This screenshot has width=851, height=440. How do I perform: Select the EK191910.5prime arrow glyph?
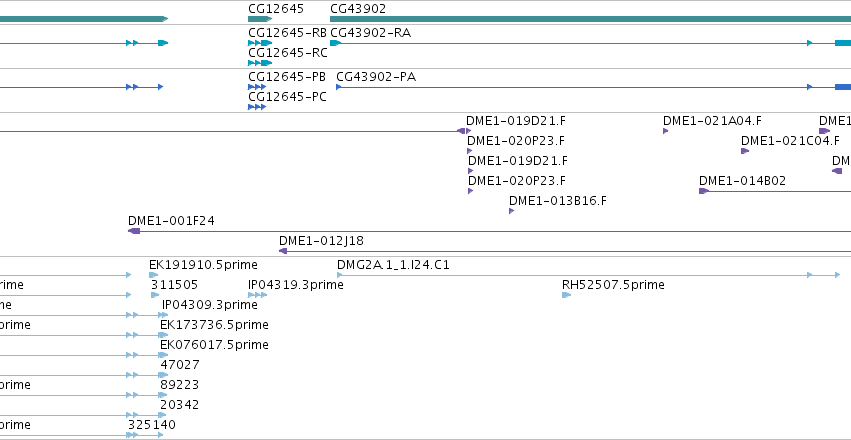point(154,275)
